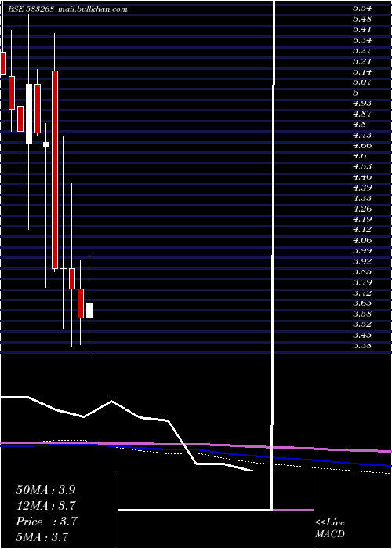Select the last white candlestick near 3.6
The width and height of the screenshot is (392, 549).
click(x=89, y=311)
